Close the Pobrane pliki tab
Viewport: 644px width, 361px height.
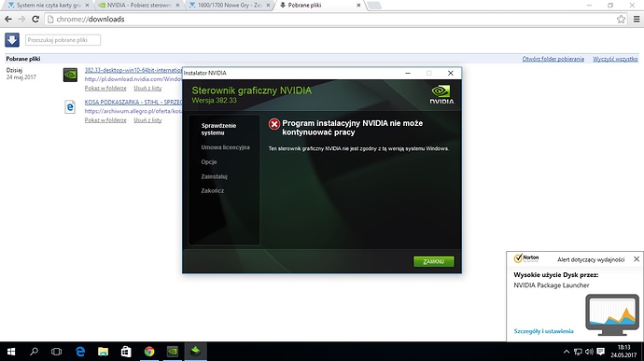pos(358,6)
